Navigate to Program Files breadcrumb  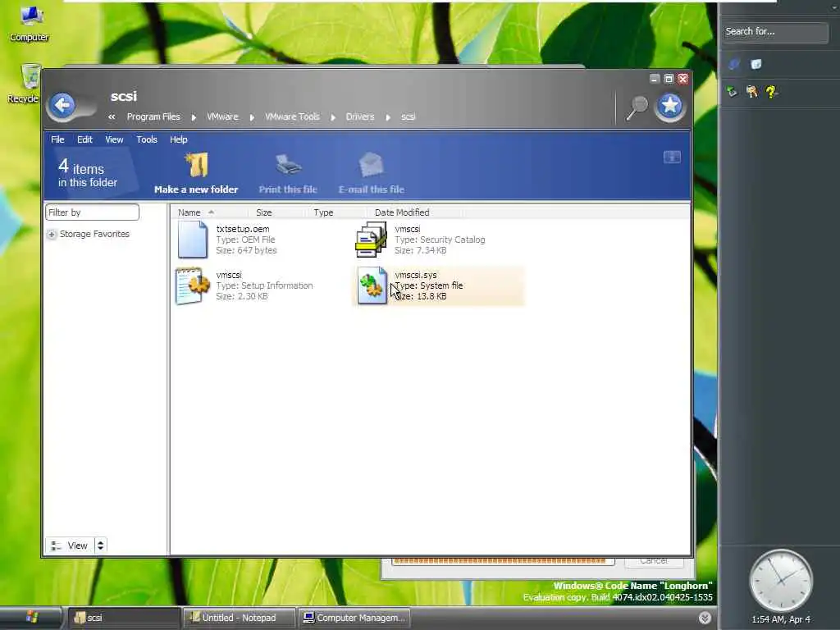(x=153, y=116)
